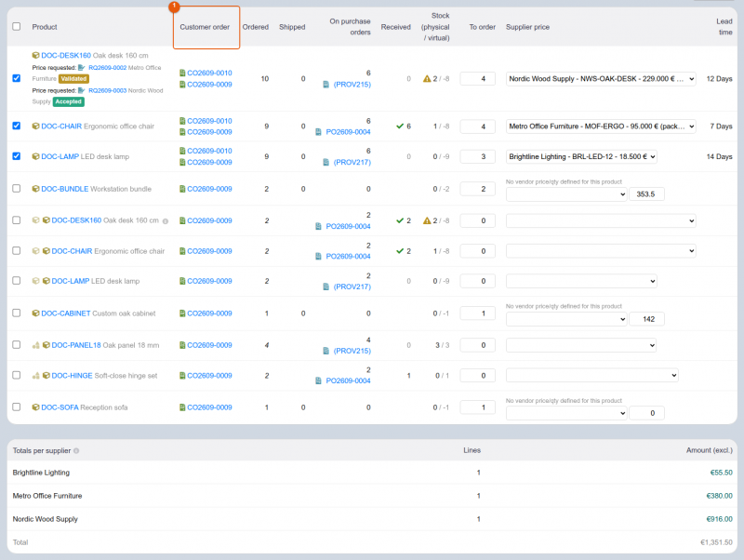
Task: Open the Metro Office Furniture supplier price dropdown
Action: (601, 127)
